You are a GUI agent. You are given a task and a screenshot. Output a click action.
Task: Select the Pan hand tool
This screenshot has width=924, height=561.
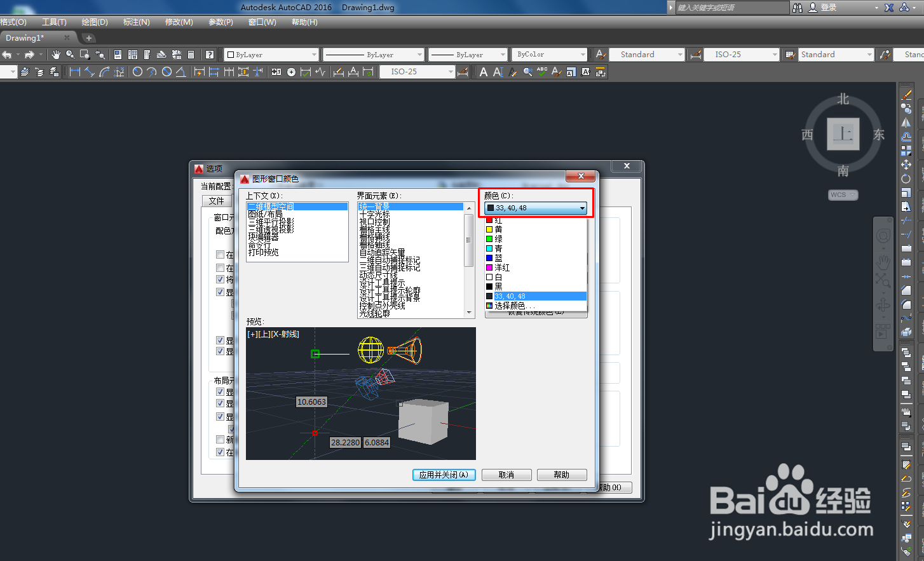pyautogui.click(x=56, y=55)
